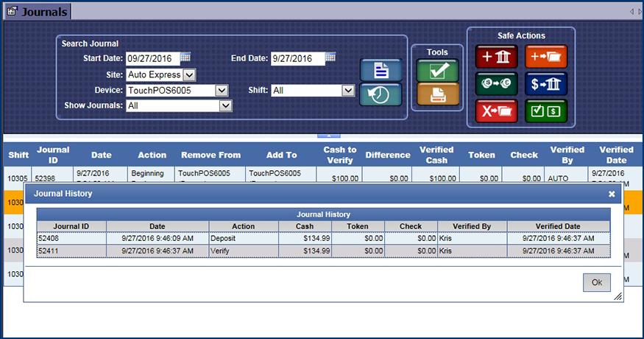
Task: Open the Start Date calendar picker
Action: click(x=185, y=57)
